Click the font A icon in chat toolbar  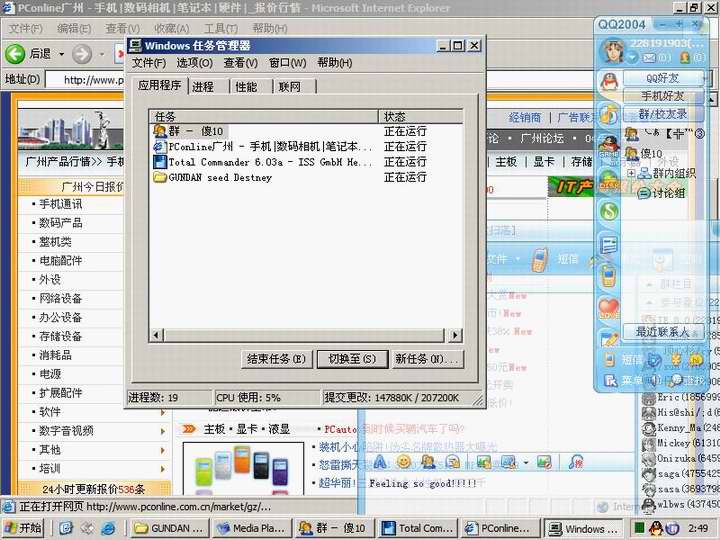coord(380,461)
